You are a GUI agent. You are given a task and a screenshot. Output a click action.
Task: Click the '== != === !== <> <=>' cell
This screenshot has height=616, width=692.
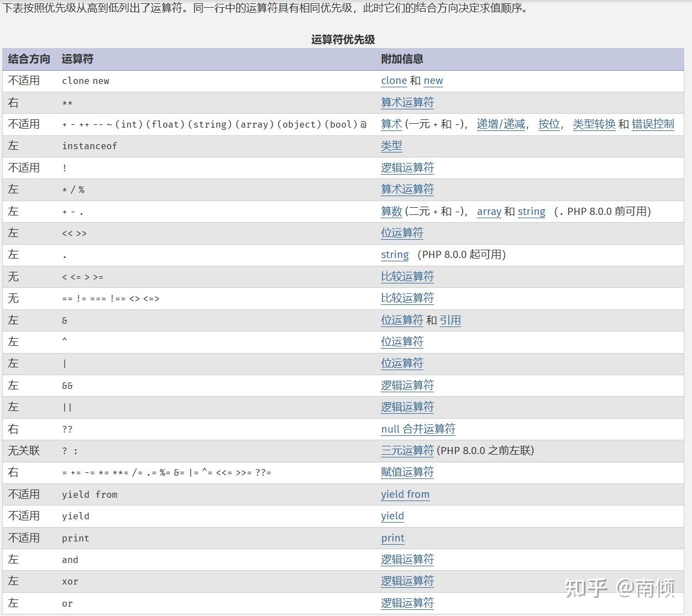[x=111, y=299]
